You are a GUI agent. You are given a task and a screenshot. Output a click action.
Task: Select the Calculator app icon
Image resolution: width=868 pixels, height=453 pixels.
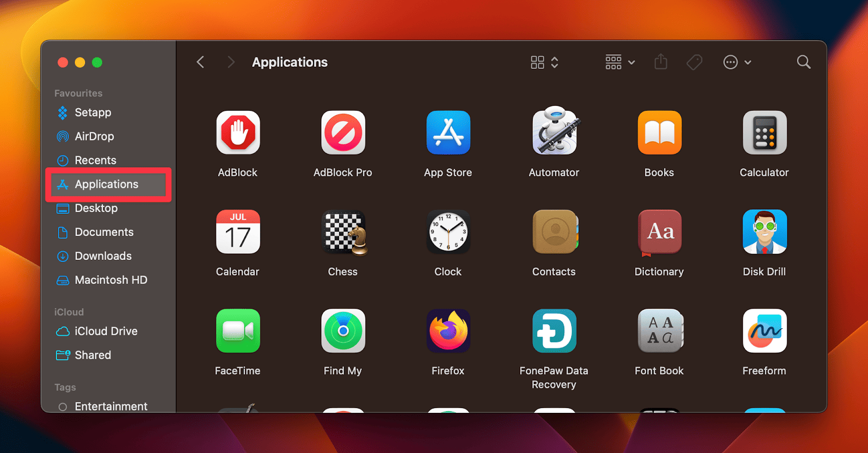764,133
